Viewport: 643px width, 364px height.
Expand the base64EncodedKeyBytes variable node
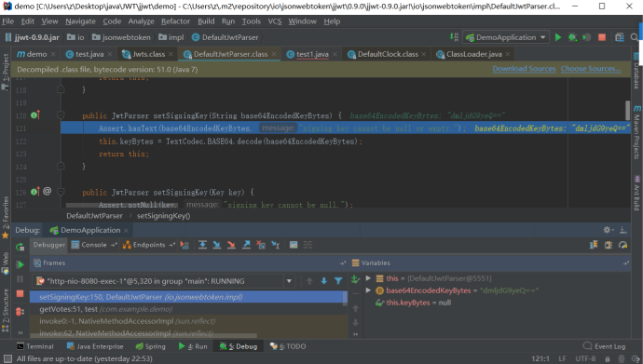coord(368,290)
